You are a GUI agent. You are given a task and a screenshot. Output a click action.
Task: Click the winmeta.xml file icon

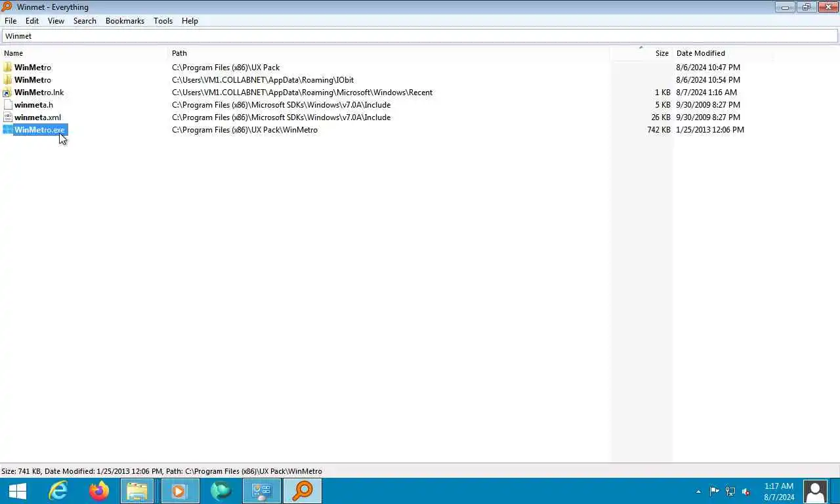tap(8, 117)
